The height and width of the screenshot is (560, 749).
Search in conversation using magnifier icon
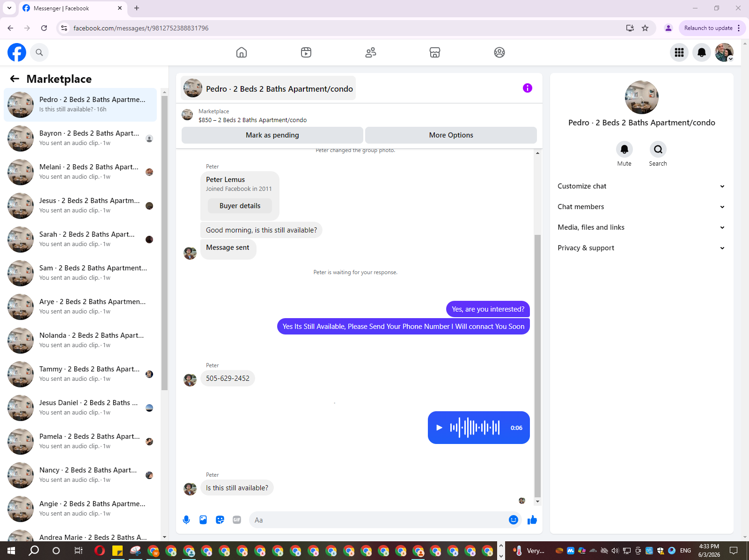658,149
